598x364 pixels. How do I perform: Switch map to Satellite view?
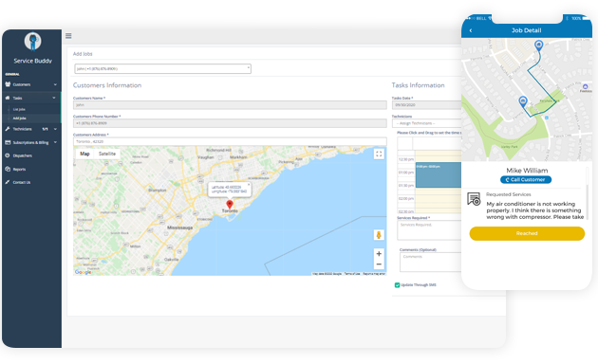106,154
